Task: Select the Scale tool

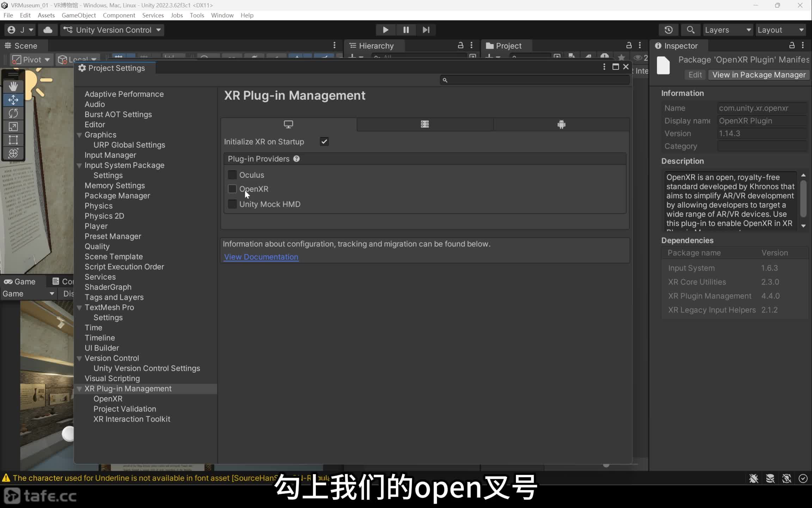Action: [13, 127]
